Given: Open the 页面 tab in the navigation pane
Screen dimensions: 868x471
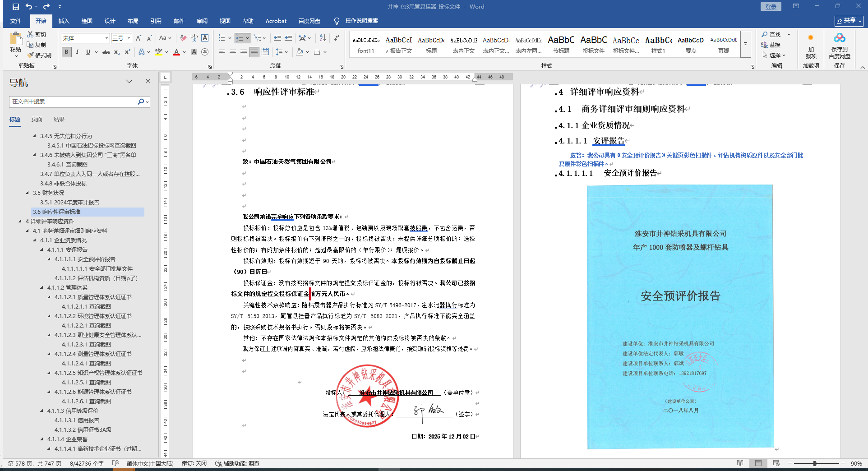Looking at the screenshot, I should click(37, 120).
